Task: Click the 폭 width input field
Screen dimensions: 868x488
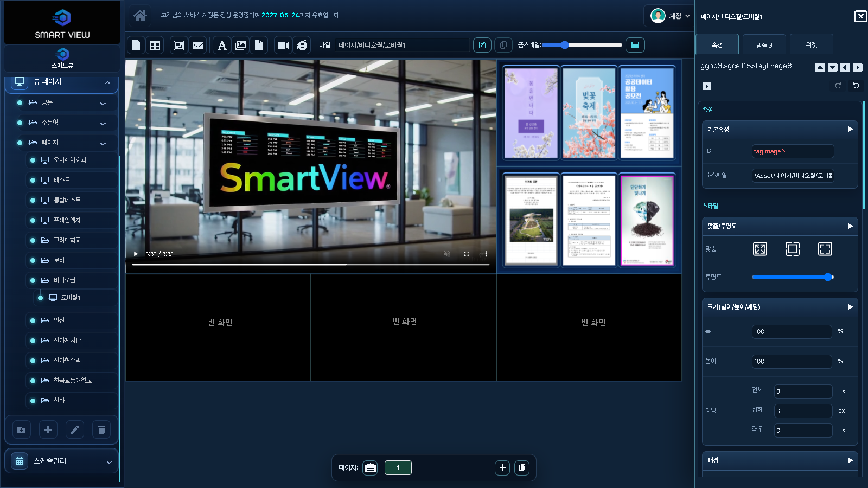Action: tap(792, 332)
